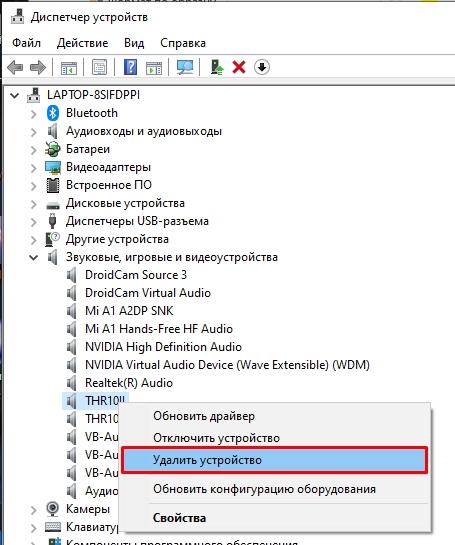The width and height of the screenshot is (455, 545).
Task: Click the Update driver green-arrow icon
Action: tap(217, 67)
